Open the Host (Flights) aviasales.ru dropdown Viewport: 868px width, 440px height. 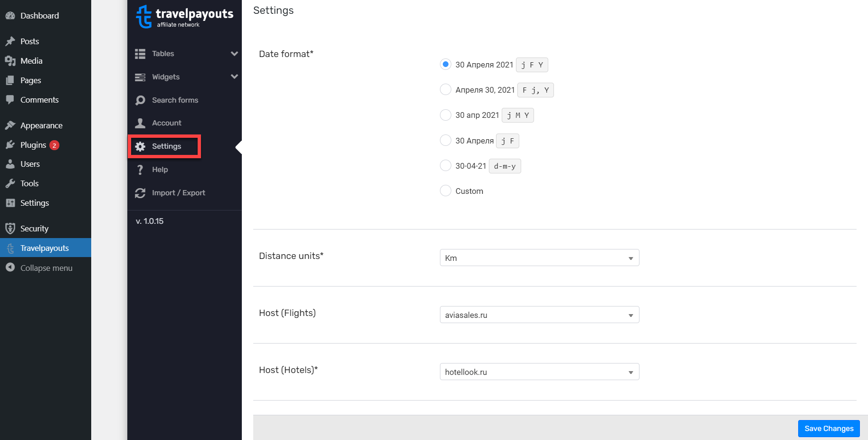tap(539, 315)
